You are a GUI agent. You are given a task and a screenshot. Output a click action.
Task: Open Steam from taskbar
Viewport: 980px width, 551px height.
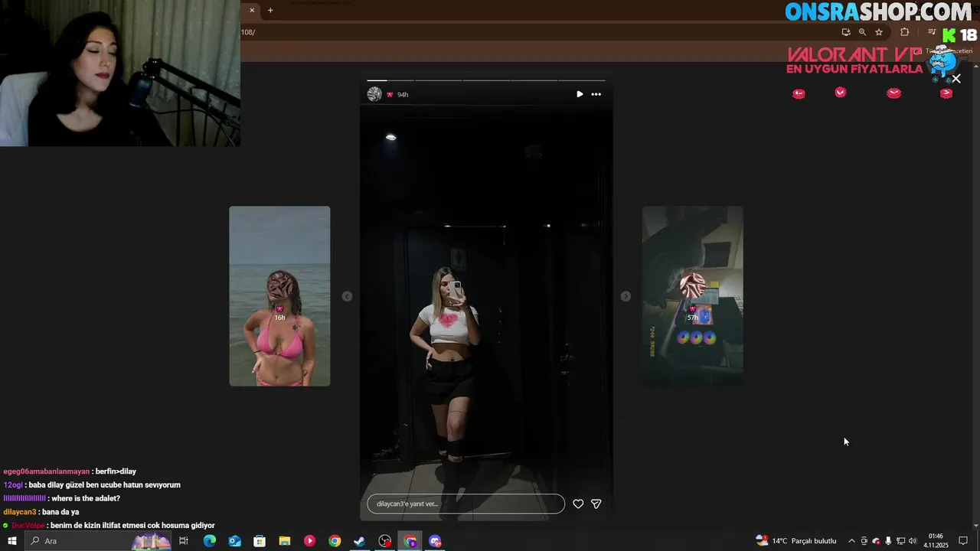tap(359, 541)
